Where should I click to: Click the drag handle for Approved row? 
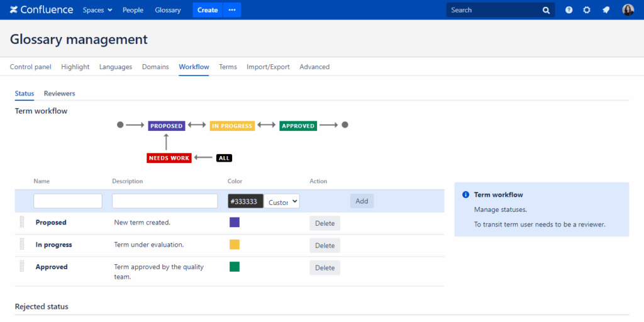21,267
